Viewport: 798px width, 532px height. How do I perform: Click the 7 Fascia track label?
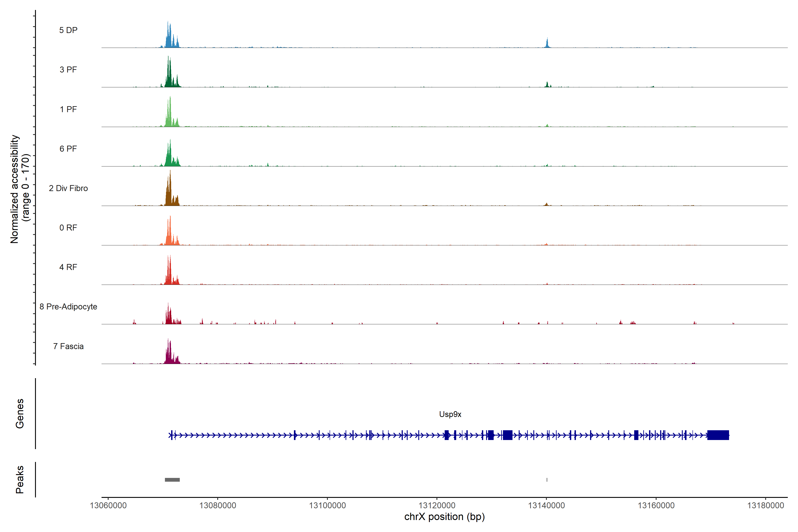click(68, 346)
